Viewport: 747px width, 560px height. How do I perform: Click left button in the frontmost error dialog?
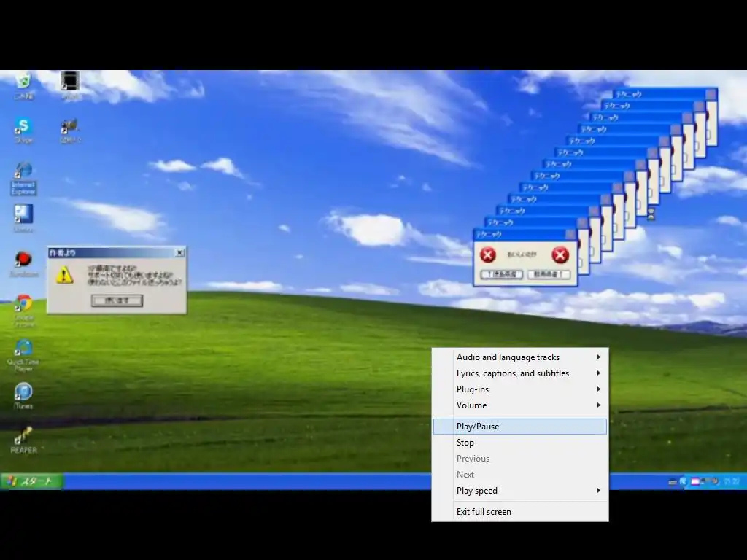pyautogui.click(x=502, y=275)
